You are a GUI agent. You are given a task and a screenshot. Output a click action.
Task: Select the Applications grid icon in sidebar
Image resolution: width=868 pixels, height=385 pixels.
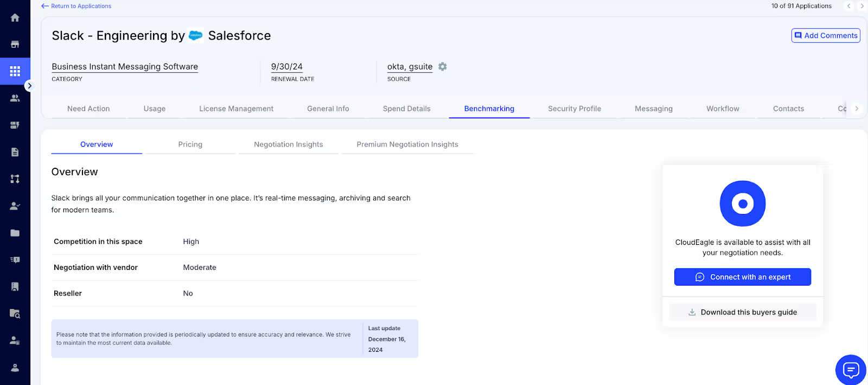tap(15, 71)
